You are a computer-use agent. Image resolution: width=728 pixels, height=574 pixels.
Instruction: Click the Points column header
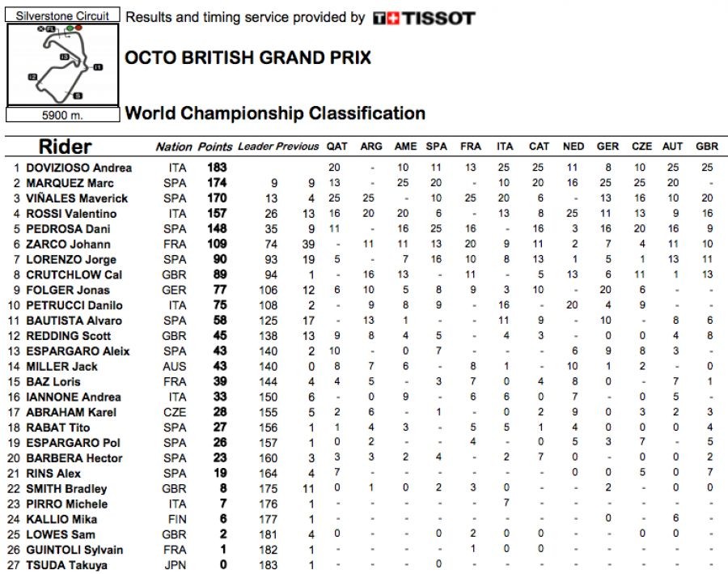point(216,147)
